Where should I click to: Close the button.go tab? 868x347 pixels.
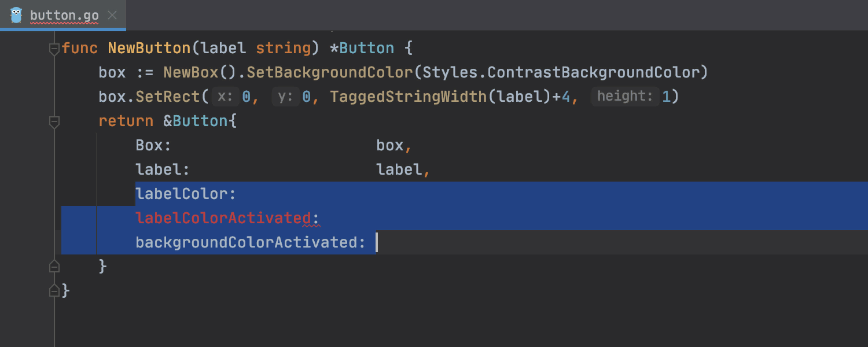[112, 15]
